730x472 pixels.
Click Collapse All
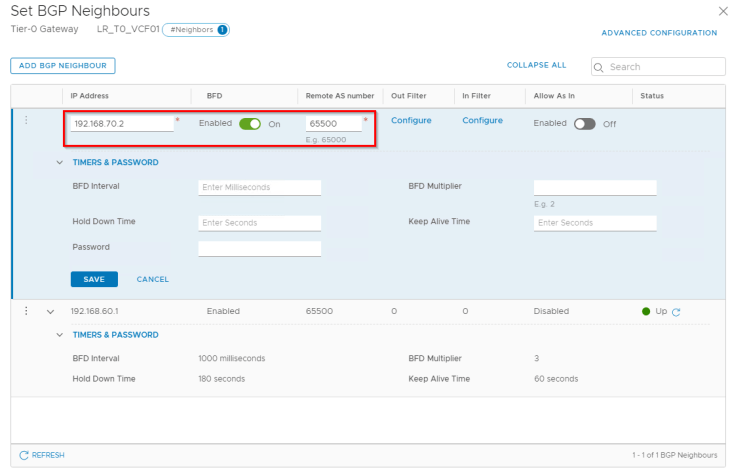click(x=536, y=65)
